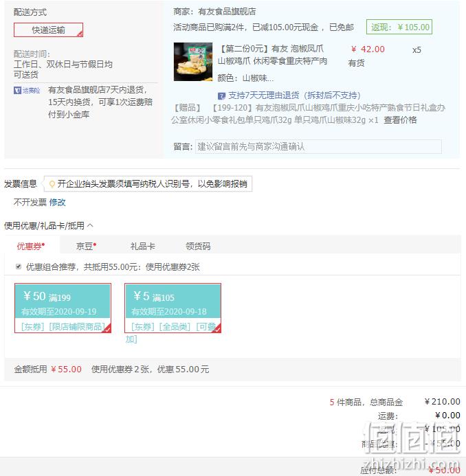Select the 快递运输 delivery method
Screen dimensions: 466x476
(x=48, y=30)
